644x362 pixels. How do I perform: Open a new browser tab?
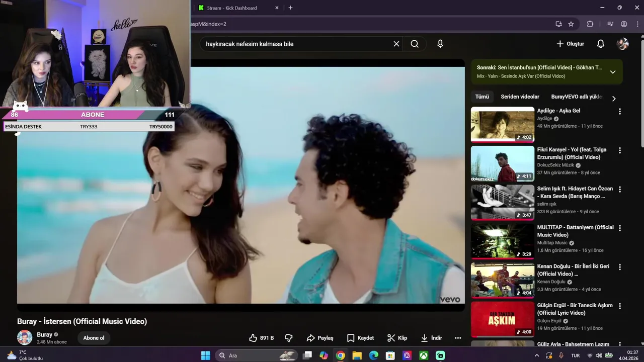[290, 8]
